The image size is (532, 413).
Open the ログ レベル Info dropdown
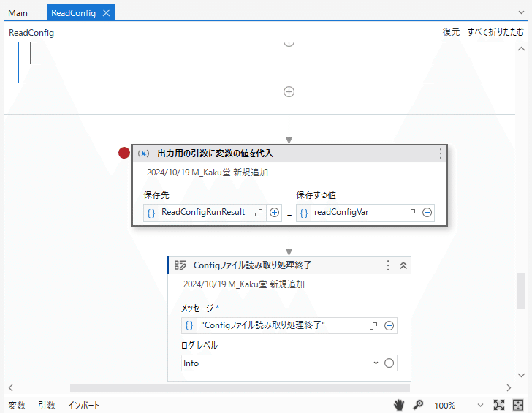point(281,363)
